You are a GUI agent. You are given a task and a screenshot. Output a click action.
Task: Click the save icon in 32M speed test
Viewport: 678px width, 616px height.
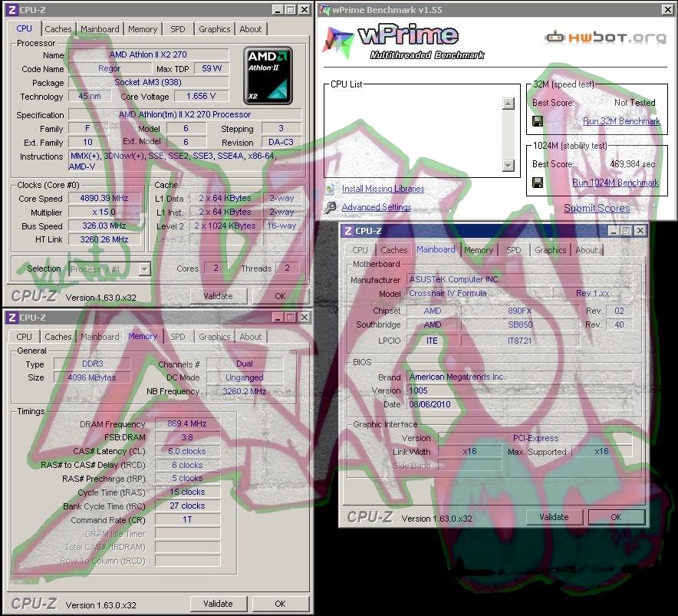click(x=538, y=121)
